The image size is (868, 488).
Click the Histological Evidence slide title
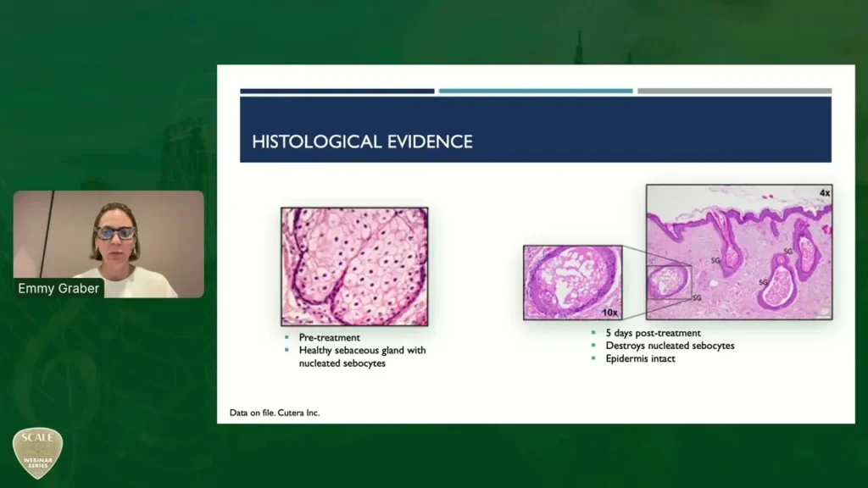point(362,141)
